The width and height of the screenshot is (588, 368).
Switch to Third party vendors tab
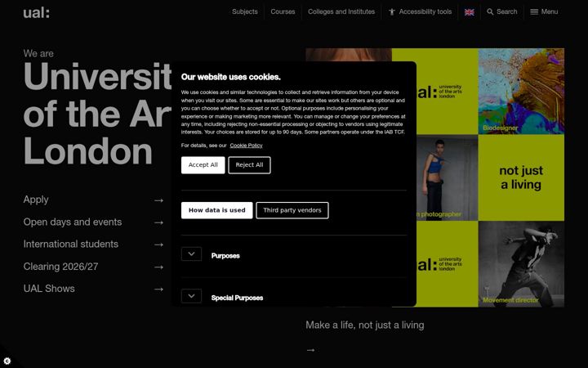[292, 210]
